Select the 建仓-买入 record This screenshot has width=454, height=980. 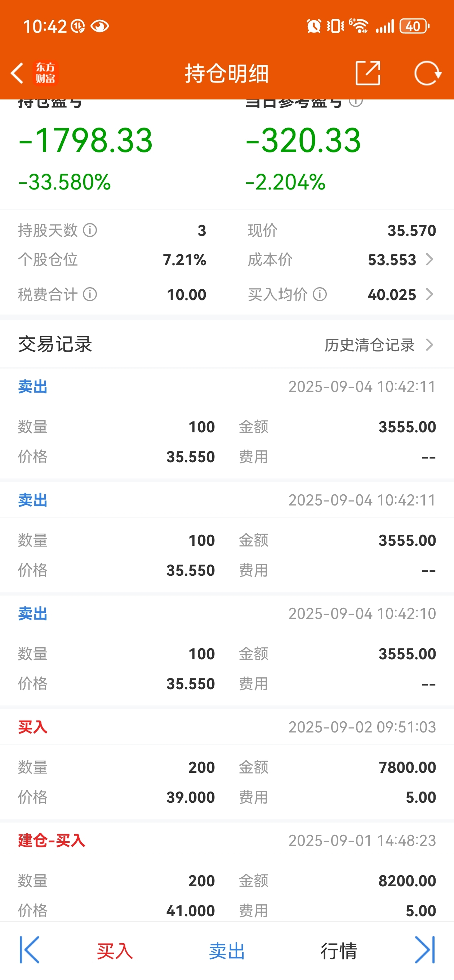pyautogui.click(x=227, y=872)
